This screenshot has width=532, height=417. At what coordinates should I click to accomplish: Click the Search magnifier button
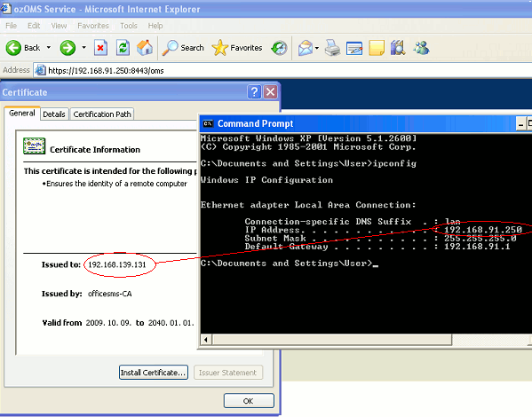pos(183,48)
